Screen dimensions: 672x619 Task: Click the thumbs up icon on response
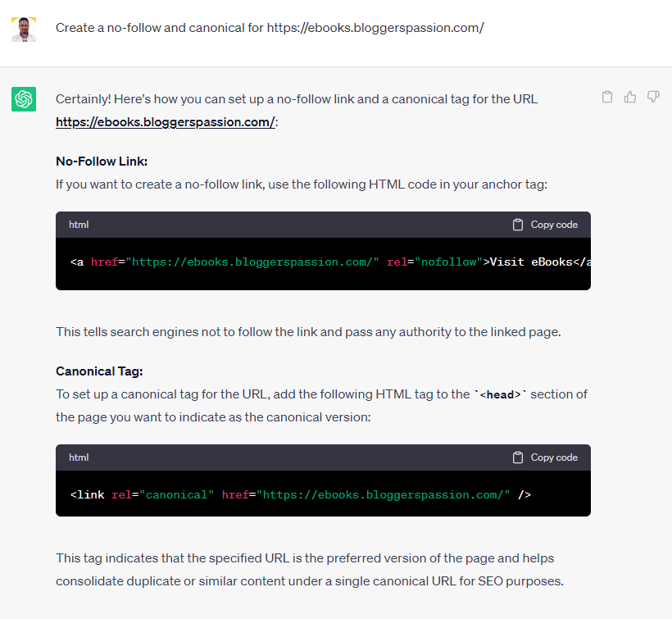630,98
